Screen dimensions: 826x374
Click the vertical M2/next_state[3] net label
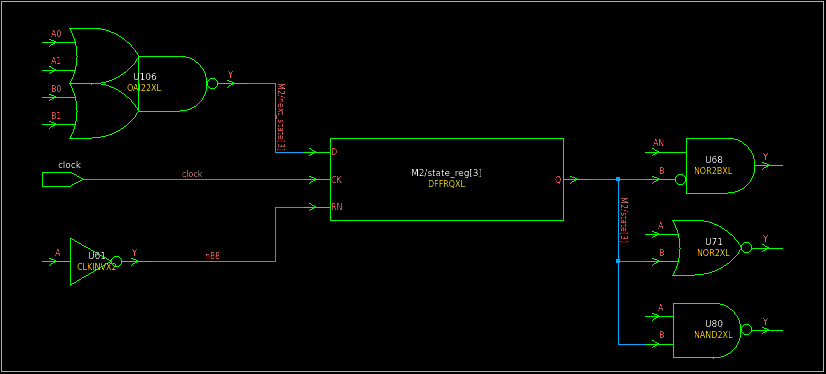pyautogui.click(x=282, y=117)
